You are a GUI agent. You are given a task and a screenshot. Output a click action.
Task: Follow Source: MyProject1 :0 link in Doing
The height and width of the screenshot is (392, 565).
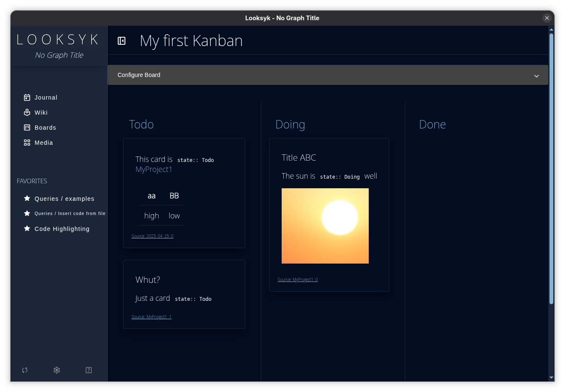coord(298,279)
